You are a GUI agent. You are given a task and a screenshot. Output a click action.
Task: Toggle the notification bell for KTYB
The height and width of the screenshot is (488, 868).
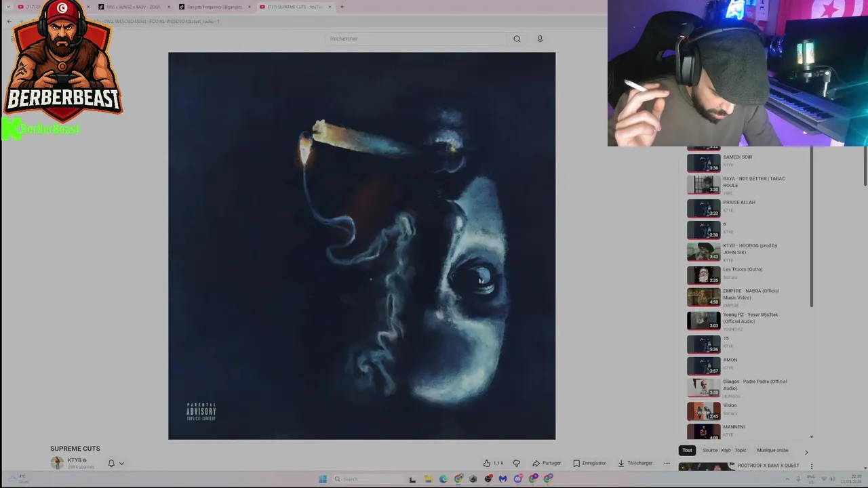[x=111, y=464]
